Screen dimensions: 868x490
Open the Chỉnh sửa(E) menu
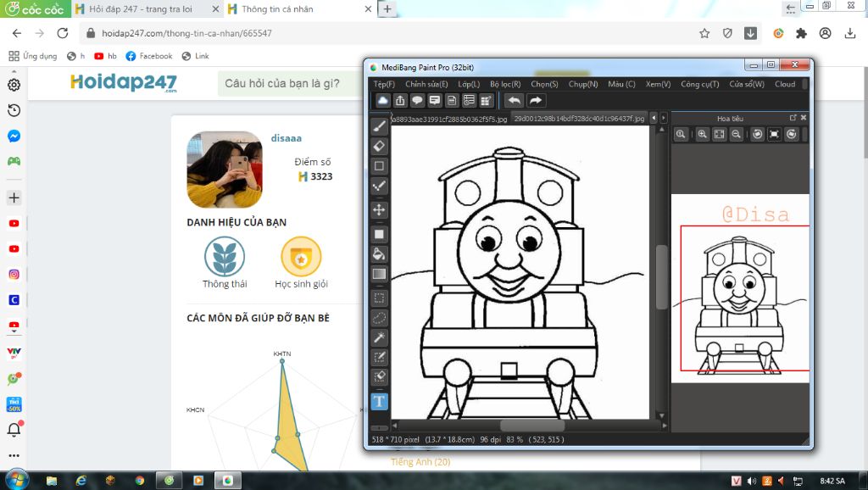coord(426,84)
